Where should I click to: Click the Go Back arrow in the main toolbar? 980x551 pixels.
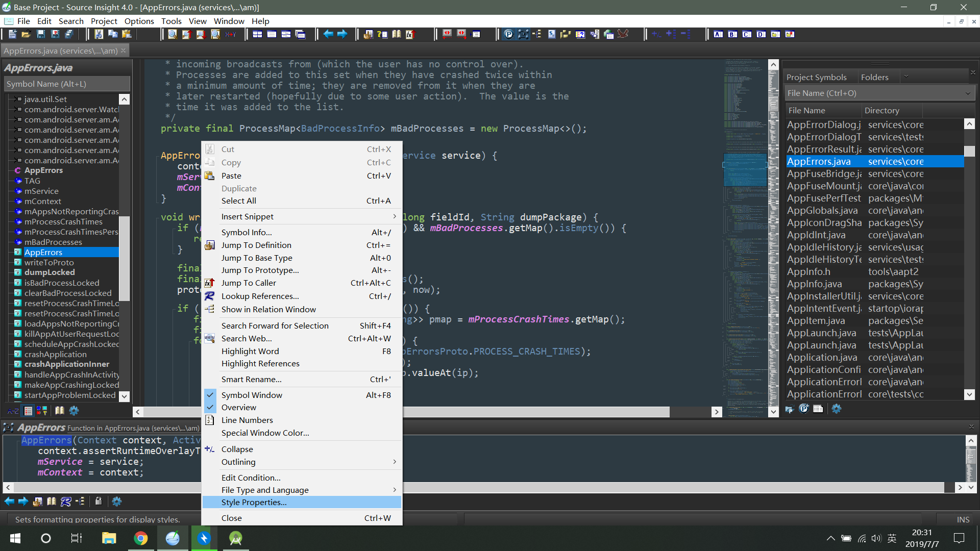(328, 34)
